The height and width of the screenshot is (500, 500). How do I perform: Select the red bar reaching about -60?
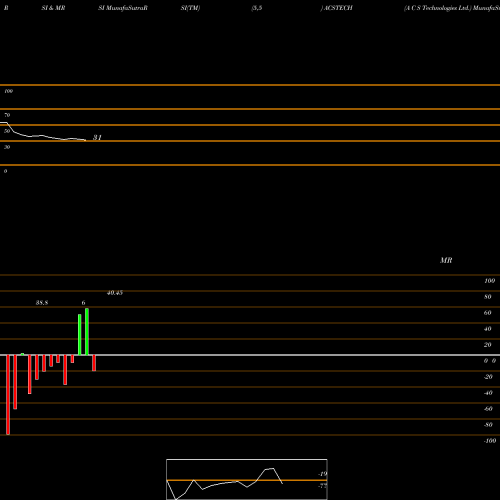pyautogui.click(x=15, y=382)
